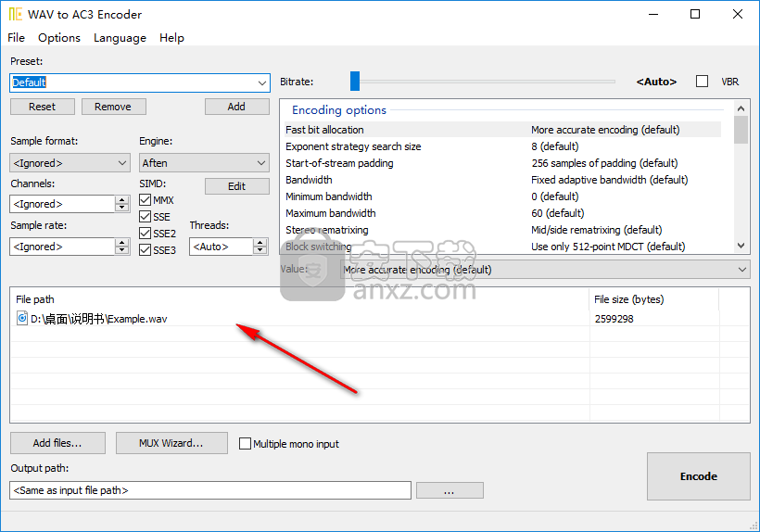Click the 256 samples of padding value
Image resolution: width=760 pixels, height=532 pixels.
tap(604, 163)
